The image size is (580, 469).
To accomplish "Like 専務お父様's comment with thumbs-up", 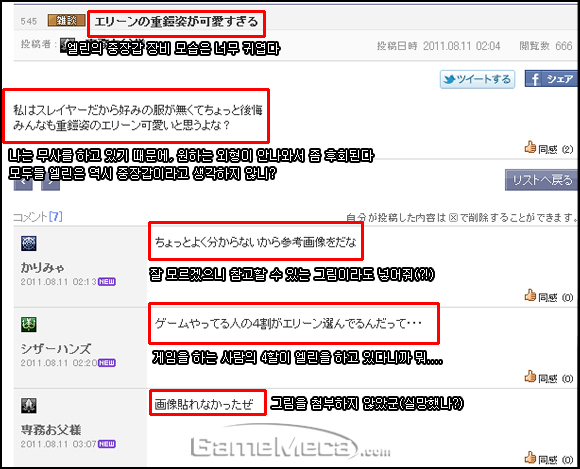I will tap(530, 458).
